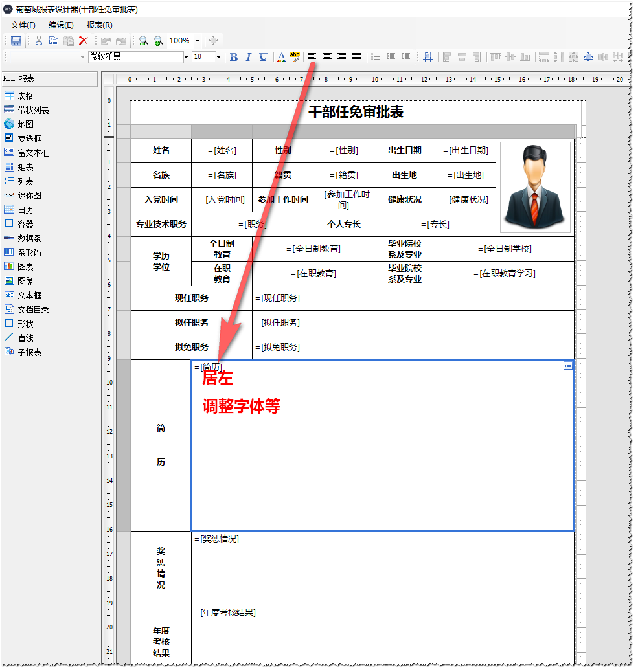Open the 报表(R) menu
The image size is (638, 672).
click(100, 25)
